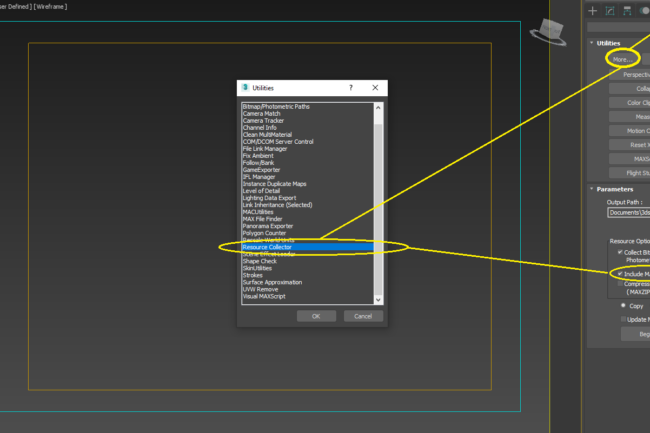Click the Begin button in Parameters
This screenshot has width=650, height=433.
(x=635, y=334)
